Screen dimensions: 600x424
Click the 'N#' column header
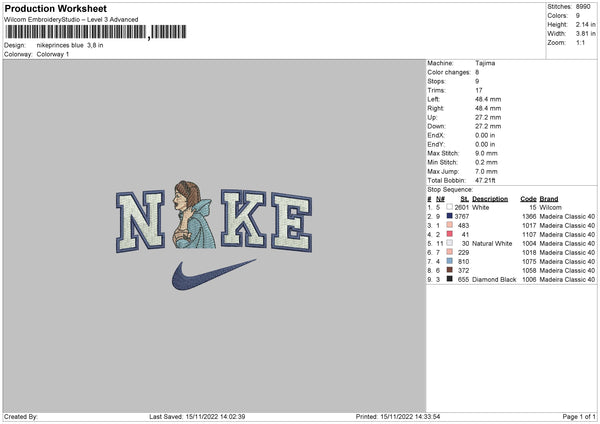click(440, 199)
